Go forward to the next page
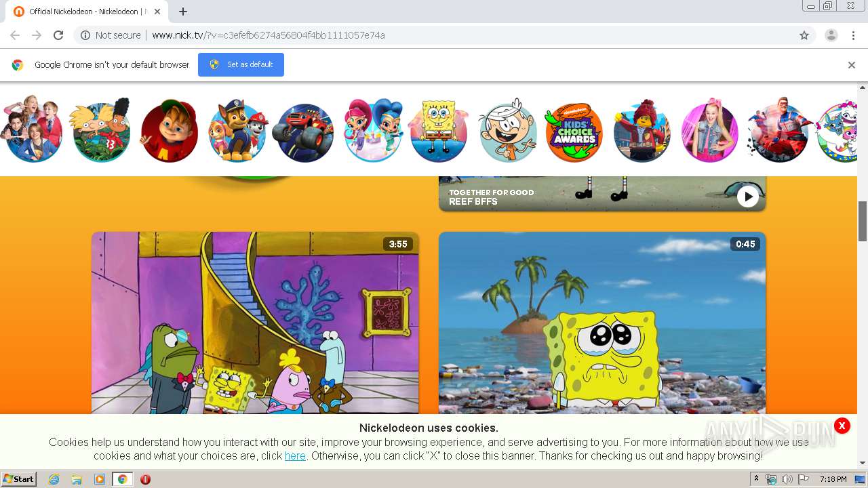The height and width of the screenshot is (488, 868). pyautogui.click(x=37, y=35)
